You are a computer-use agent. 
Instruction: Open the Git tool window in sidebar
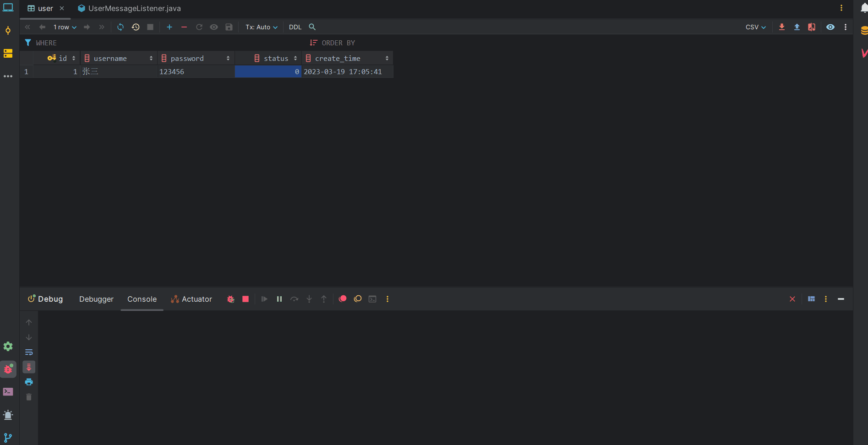pyautogui.click(x=8, y=438)
